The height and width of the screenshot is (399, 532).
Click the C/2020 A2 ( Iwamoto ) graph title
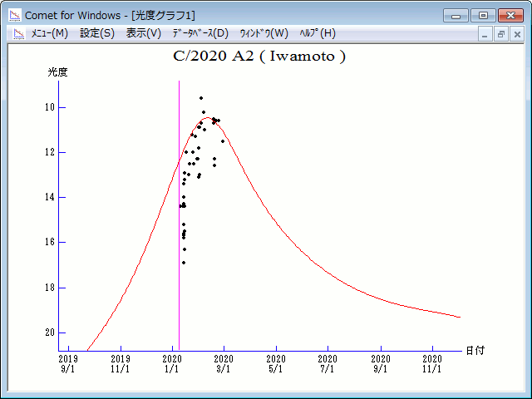point(259,56)
